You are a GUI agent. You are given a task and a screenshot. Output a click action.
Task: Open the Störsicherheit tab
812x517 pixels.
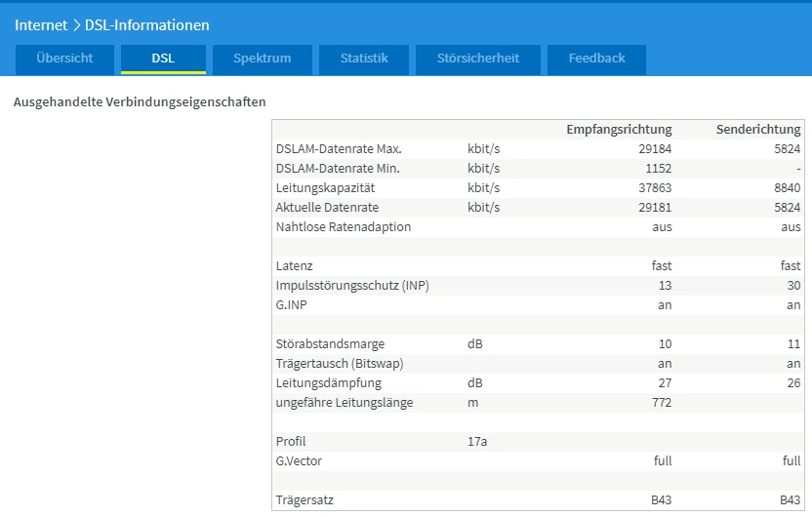(x=478, y=59)
